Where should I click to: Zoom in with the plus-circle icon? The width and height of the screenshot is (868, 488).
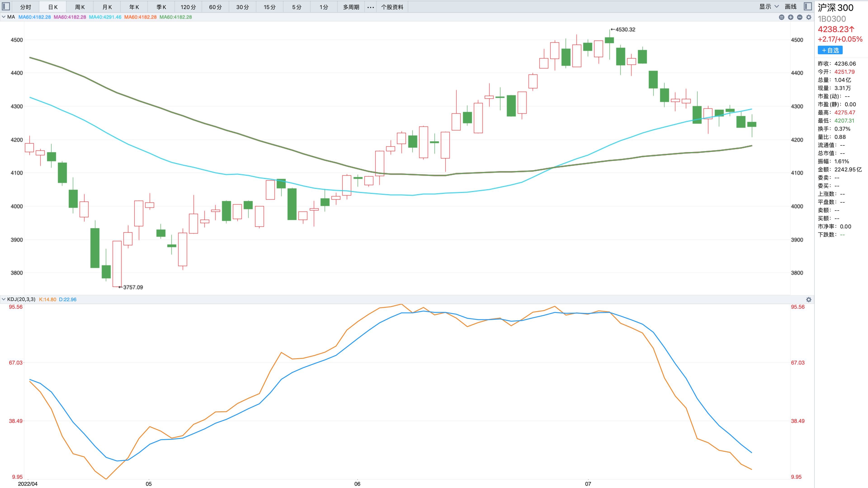pos(790,17)
